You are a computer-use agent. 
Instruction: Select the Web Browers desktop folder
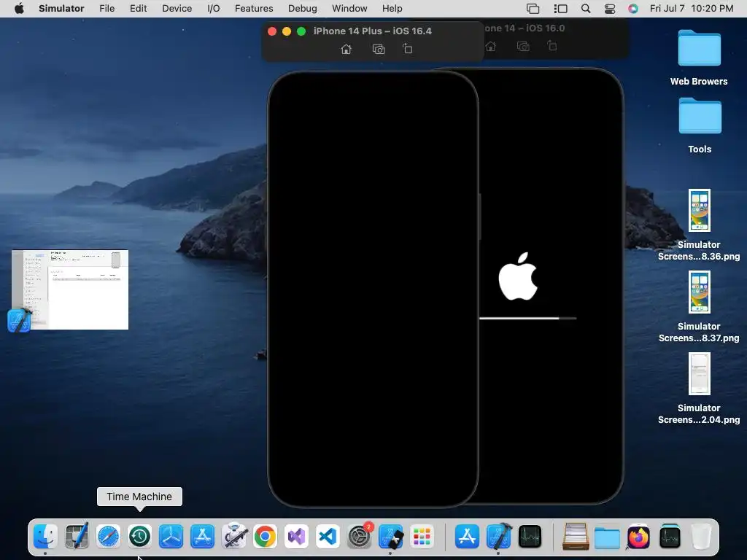point(699,58)
